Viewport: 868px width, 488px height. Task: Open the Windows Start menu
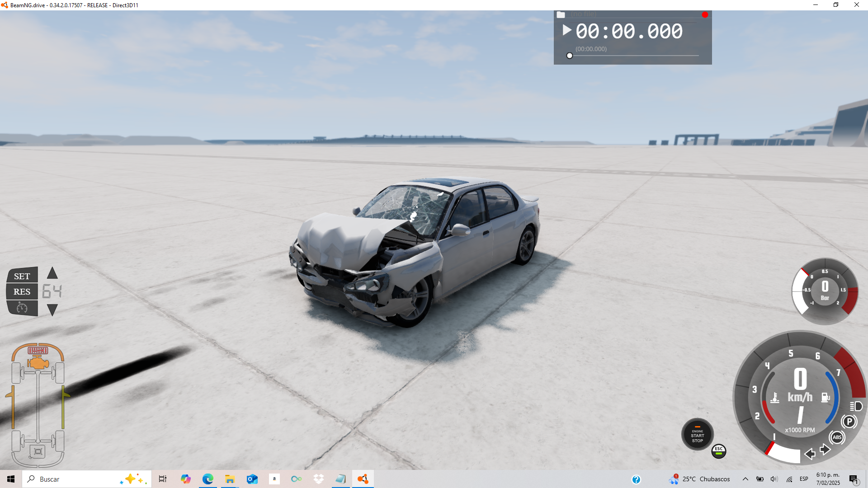11,479
